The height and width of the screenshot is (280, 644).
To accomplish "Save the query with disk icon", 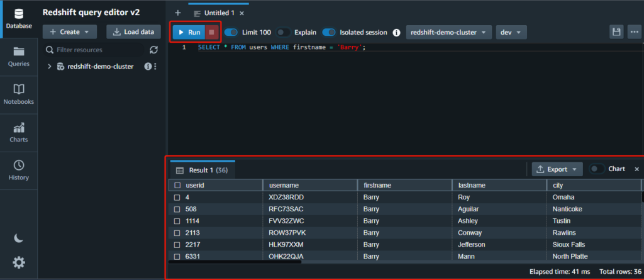I will pos(617,32).
